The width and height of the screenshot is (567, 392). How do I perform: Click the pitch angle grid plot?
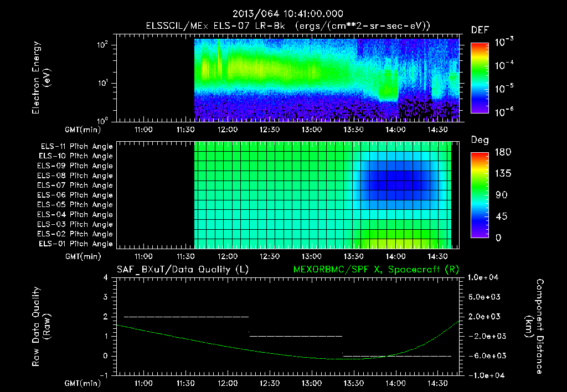[323, 195]
